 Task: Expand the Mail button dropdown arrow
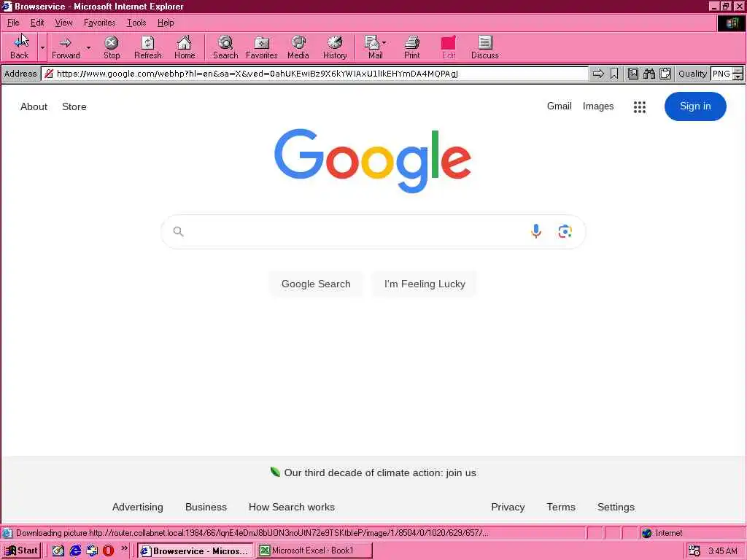[384, 43]
